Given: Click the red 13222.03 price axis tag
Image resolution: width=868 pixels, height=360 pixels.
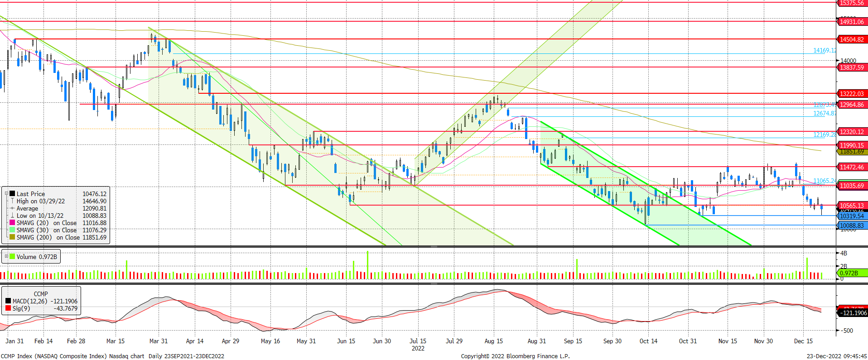Looking at the screenshot, I should [x=852, y=94].
